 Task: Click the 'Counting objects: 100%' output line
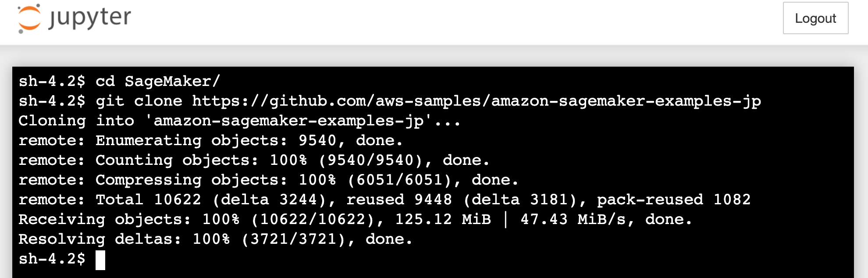254,160
